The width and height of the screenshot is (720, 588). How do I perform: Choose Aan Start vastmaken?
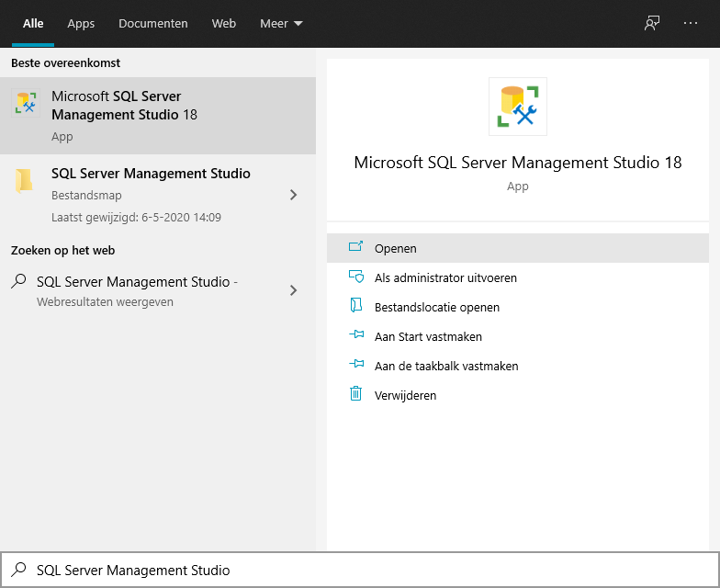518,336
